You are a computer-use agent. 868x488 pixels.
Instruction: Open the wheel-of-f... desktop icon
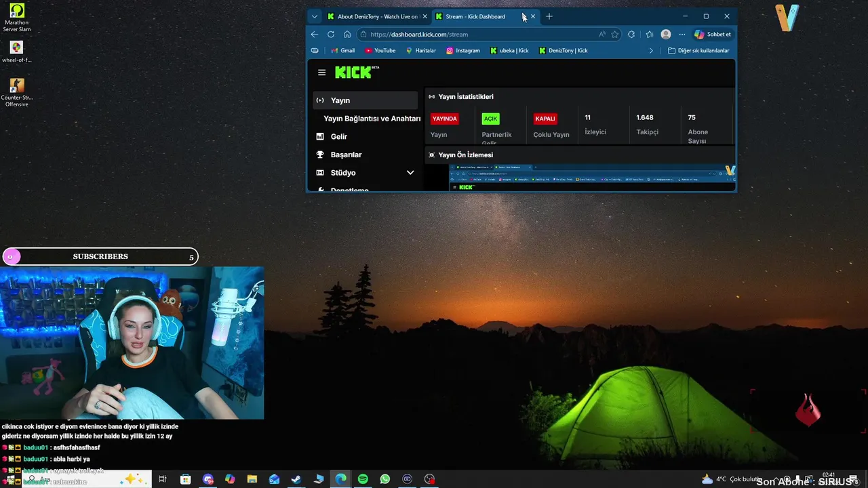tap(17, 52)
